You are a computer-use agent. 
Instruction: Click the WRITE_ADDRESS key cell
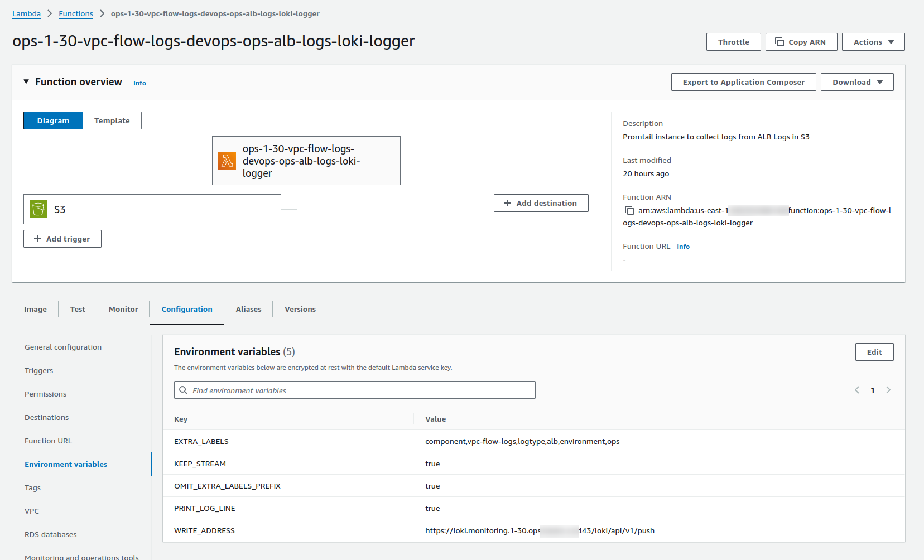click(204, 530)
